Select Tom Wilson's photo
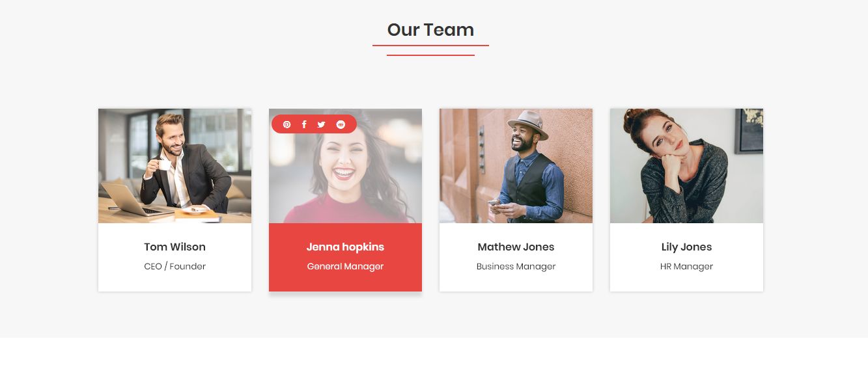Screen dimensions: 868x380 click(175, 166)
